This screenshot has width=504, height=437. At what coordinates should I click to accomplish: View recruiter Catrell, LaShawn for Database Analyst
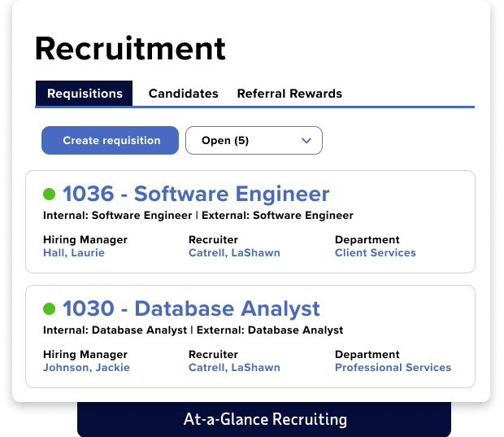[x=234, y=368]
